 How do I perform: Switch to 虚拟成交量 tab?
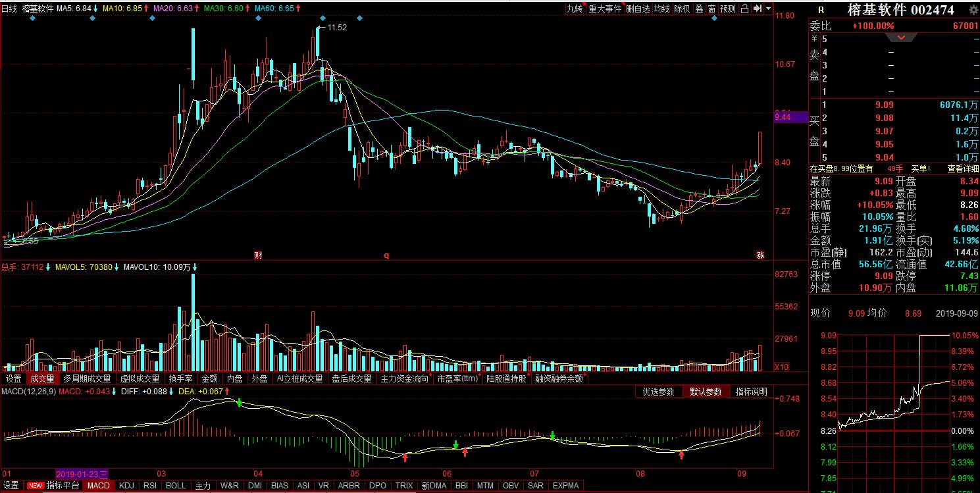tap(140, 378)
